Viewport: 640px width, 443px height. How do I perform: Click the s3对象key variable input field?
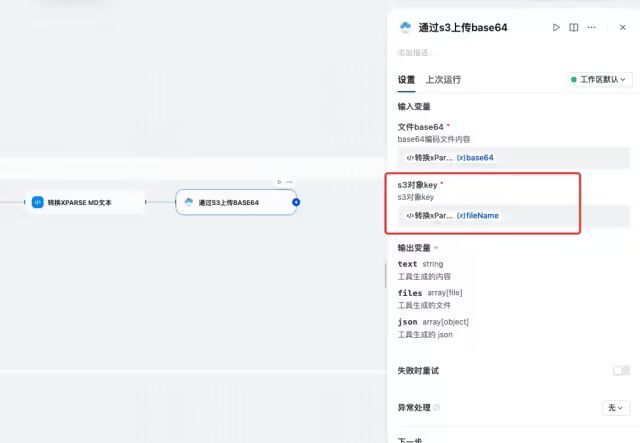(514, 216)
